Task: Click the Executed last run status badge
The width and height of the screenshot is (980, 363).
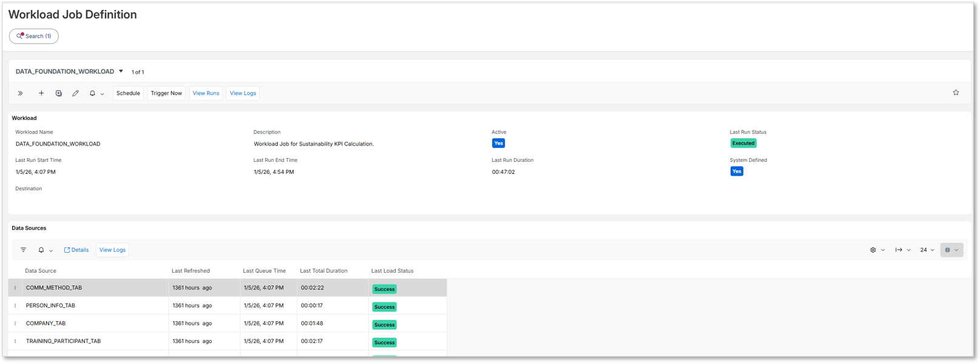Action: pos(743,144)
